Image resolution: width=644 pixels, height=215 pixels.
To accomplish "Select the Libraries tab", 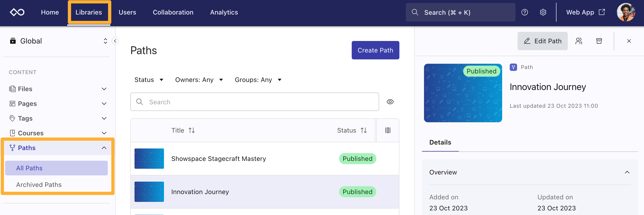I will point(89,12).
